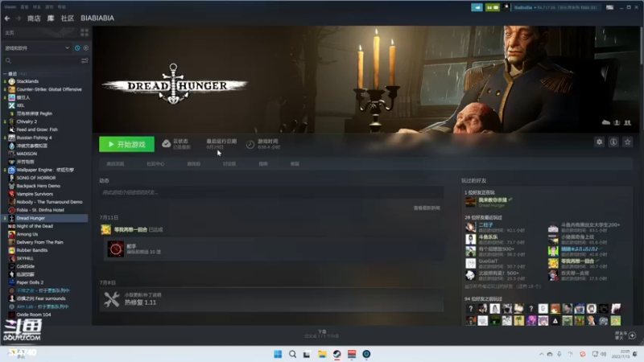Switch to collections grid view icon
Screen dimensions: 644x362
click(85, 32)
